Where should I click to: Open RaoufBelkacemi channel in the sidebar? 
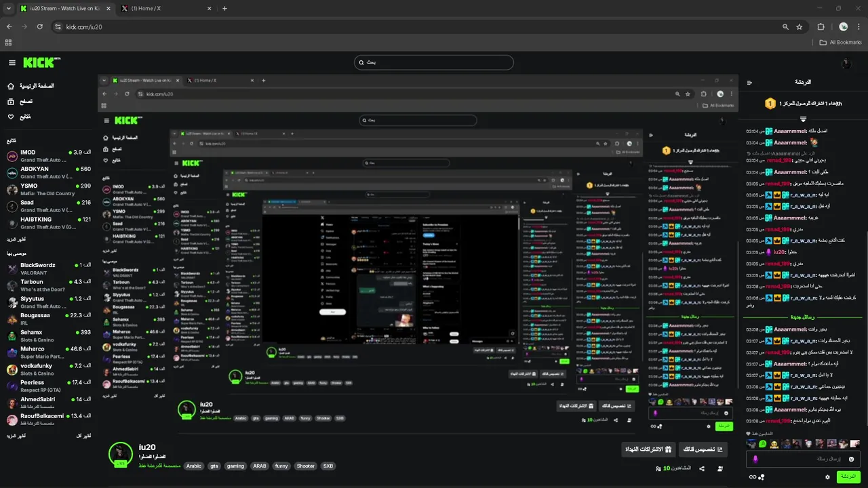tap(49, 420)
